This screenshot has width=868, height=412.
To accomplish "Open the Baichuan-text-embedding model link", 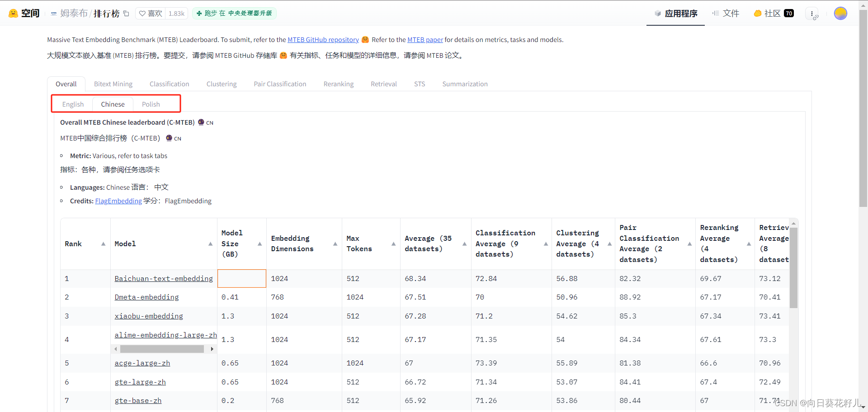I will click(164, 279).
